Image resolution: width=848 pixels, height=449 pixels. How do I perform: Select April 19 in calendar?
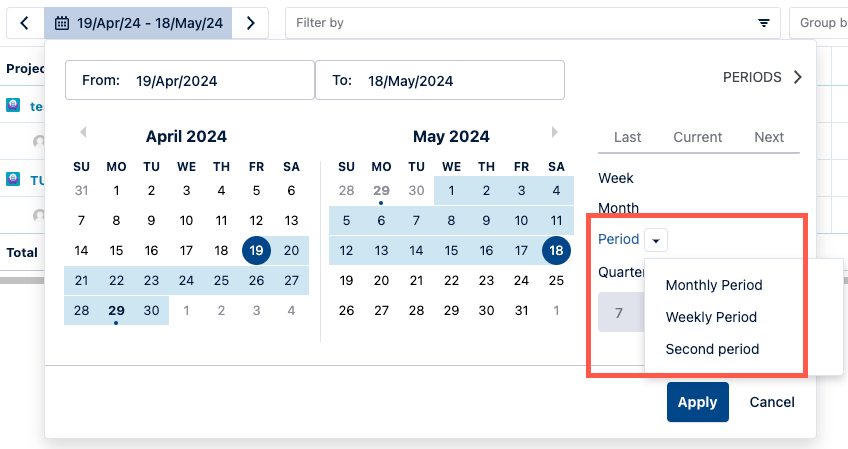tap(256, 250)
